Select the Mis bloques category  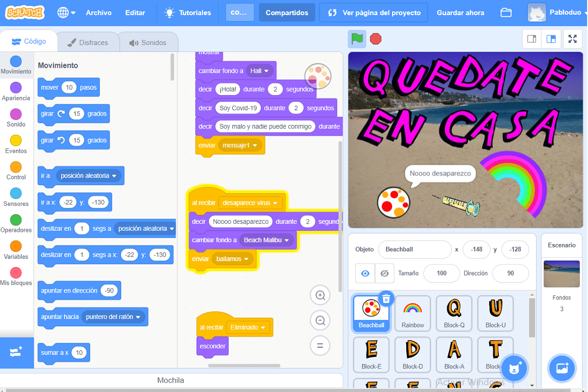pos(16,276)
